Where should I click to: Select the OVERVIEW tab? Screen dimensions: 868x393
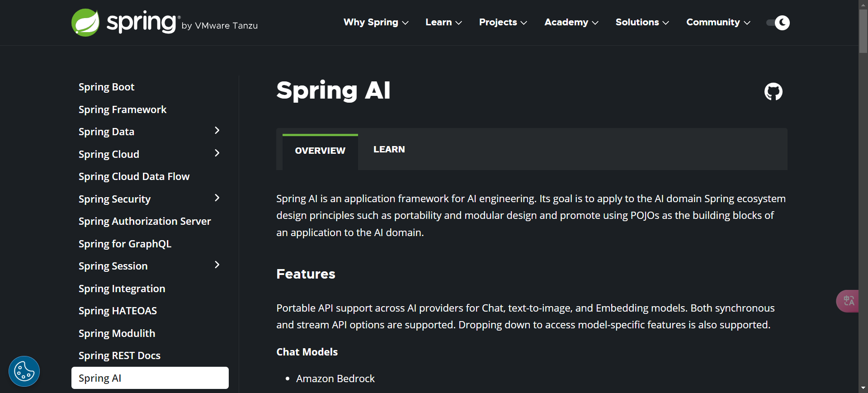[320, 150]
